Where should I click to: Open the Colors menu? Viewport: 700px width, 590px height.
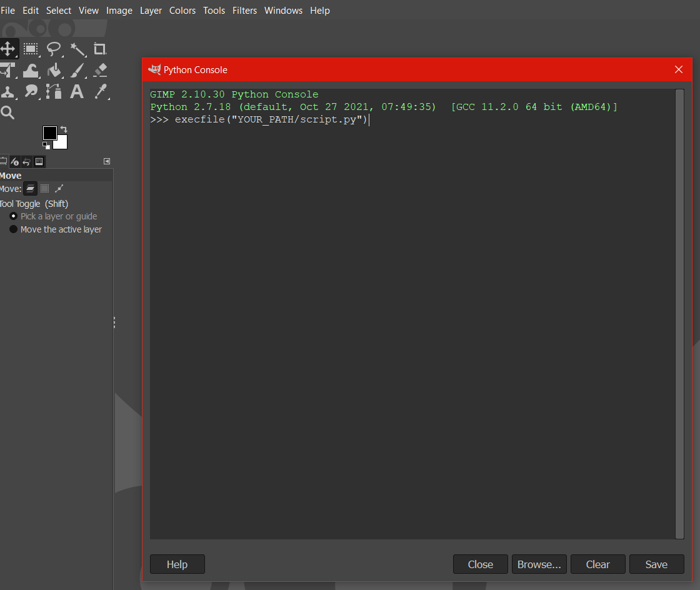point(182,10)
